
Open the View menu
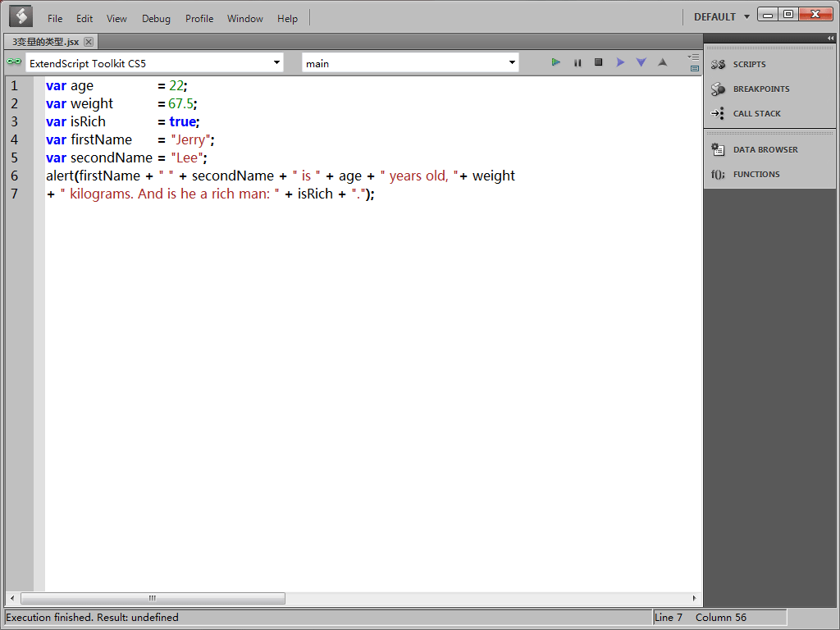coord(116,19)
